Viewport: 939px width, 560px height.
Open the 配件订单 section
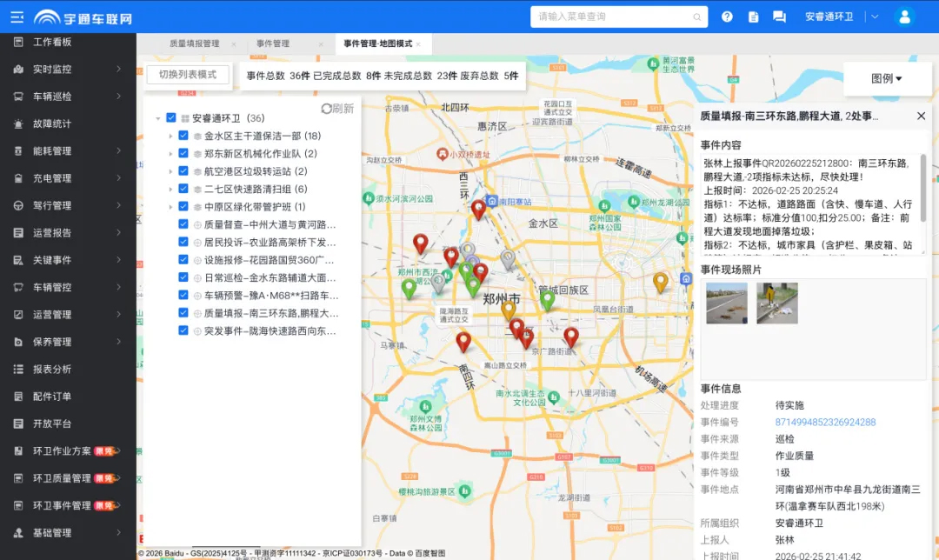(x=52, y=396)
